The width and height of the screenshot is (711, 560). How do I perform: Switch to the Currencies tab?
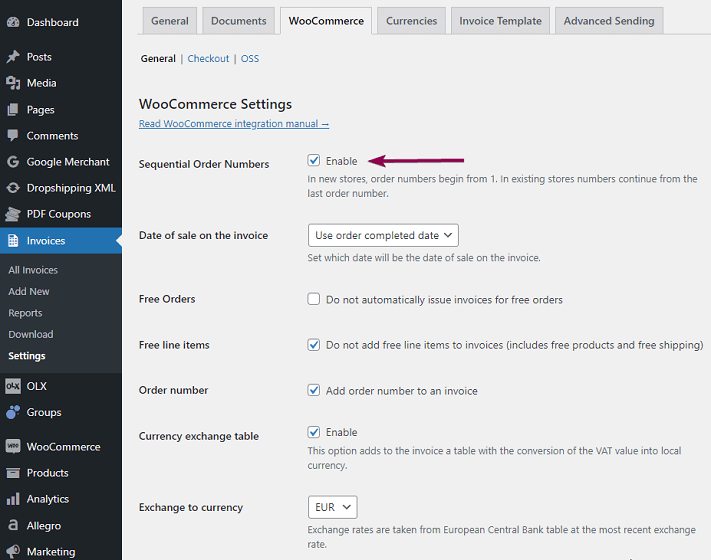point(411,21)
